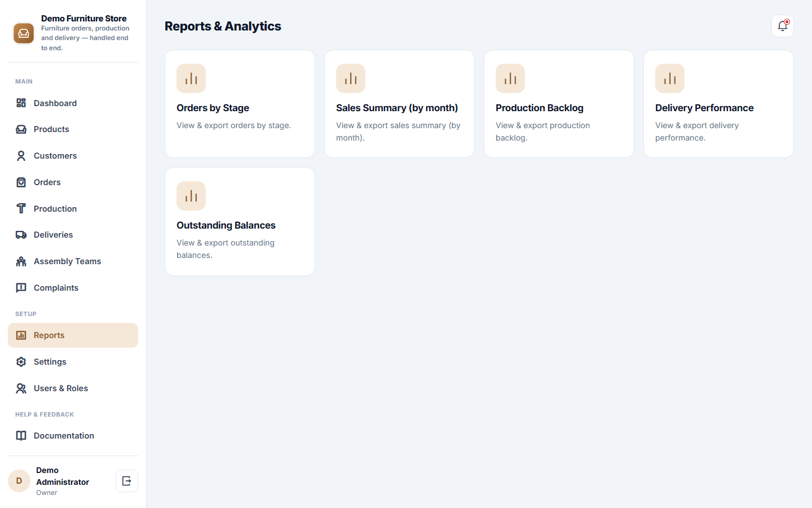
Task: Click the Assembly Teams people icon
Action: pyautogui.click(x=21, y=261)
